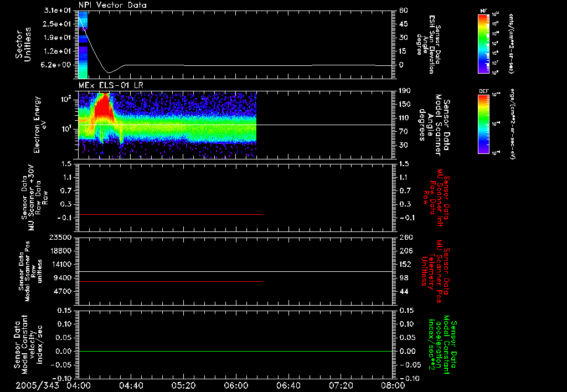Select the '110' scanner angle tick
This screenshot has height=392, width=567.
point(405,118)
